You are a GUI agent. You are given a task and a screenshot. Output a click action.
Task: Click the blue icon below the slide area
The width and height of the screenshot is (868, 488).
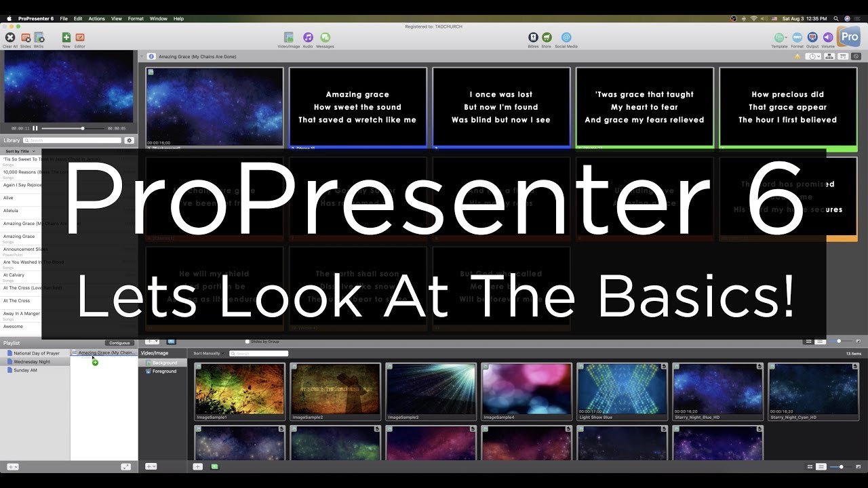point(171,342)
